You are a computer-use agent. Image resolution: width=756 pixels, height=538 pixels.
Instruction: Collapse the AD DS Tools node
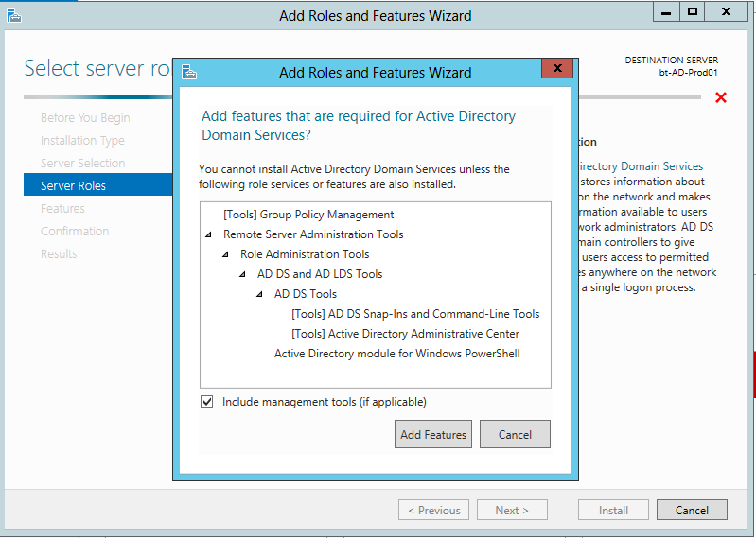(259, 294)
